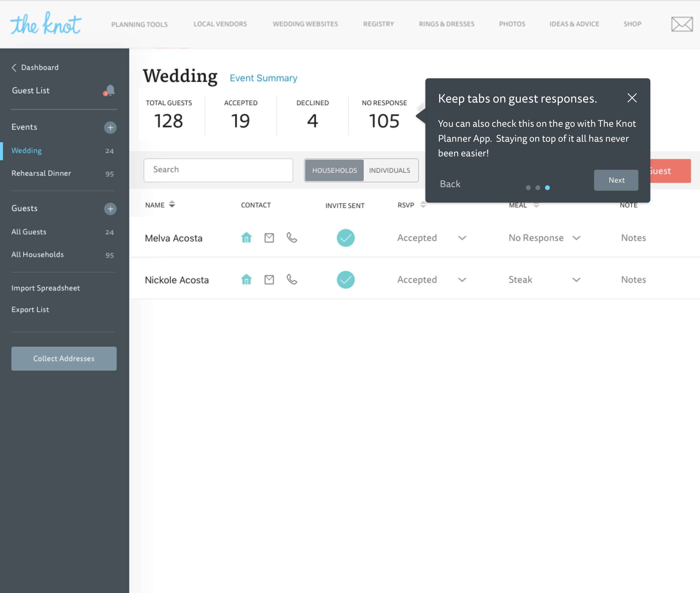The image size is (700, 593).
Task: Click Melva Acosta's home address icon
Action: coord(246,238)
